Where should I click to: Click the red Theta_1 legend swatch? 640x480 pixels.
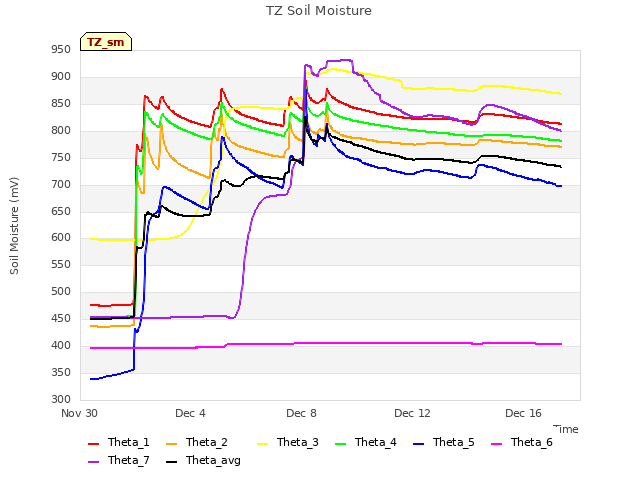(x=93, y=444)
